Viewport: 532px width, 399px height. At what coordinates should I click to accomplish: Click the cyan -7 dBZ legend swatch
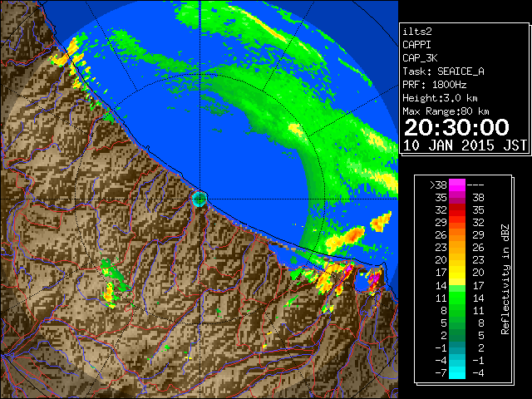coord(457,372)
